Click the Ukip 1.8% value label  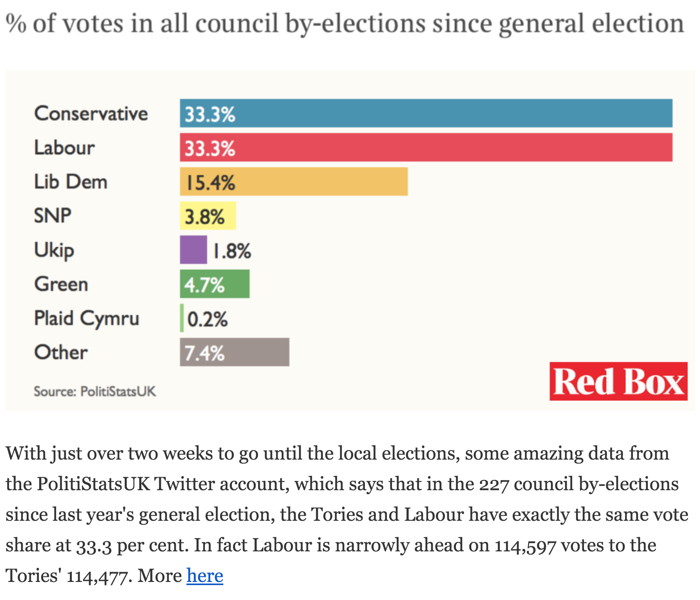coord(232,251)
